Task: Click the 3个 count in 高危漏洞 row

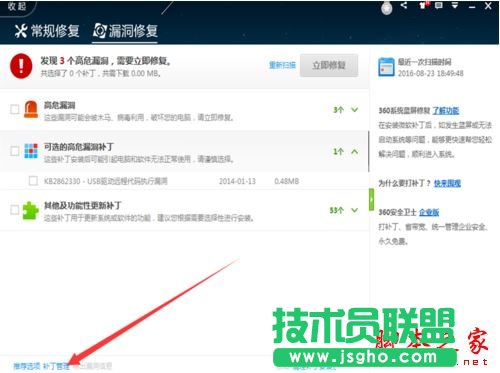Action: click(x=338, y=110)
